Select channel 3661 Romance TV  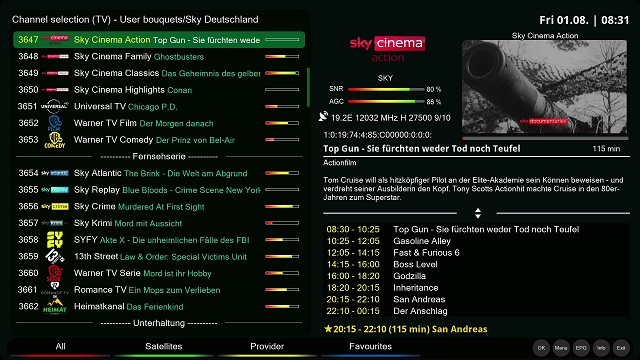[x=159, y=290]
